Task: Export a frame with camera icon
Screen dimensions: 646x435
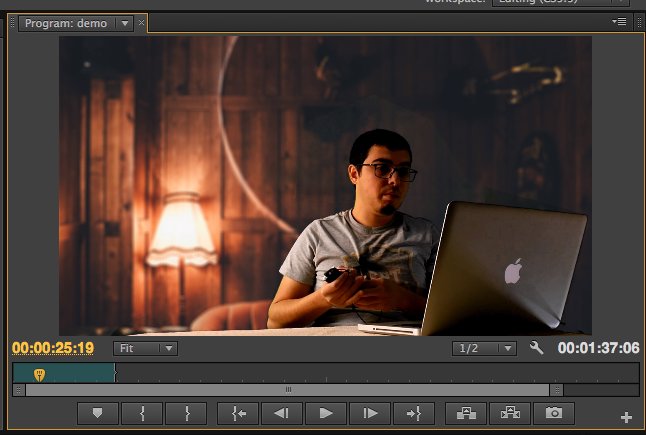Action: [554, 413]
